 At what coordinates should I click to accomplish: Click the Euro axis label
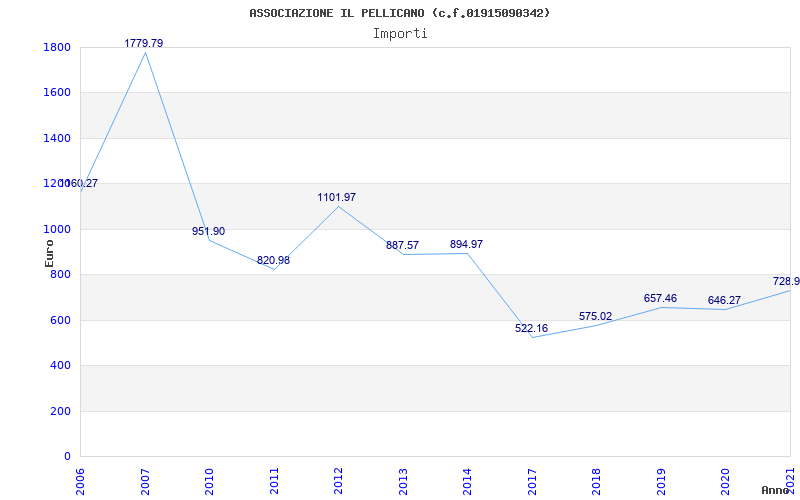click(49, 253)
